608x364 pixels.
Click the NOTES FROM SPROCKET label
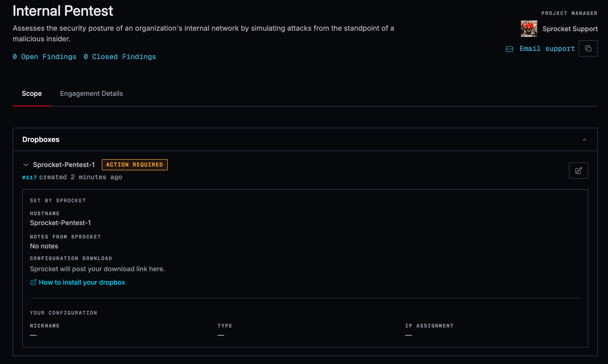pos(65,237)
